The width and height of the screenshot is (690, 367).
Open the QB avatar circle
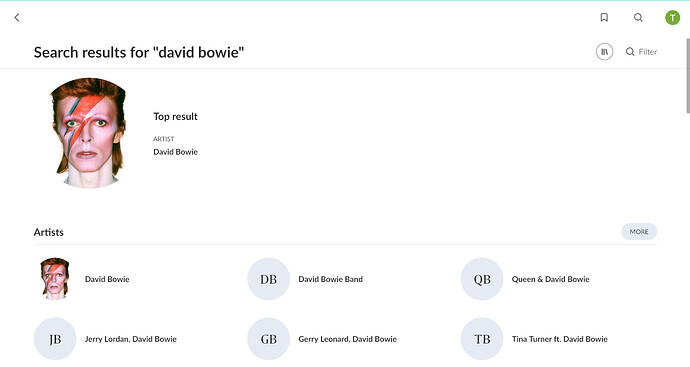(482, 279)
